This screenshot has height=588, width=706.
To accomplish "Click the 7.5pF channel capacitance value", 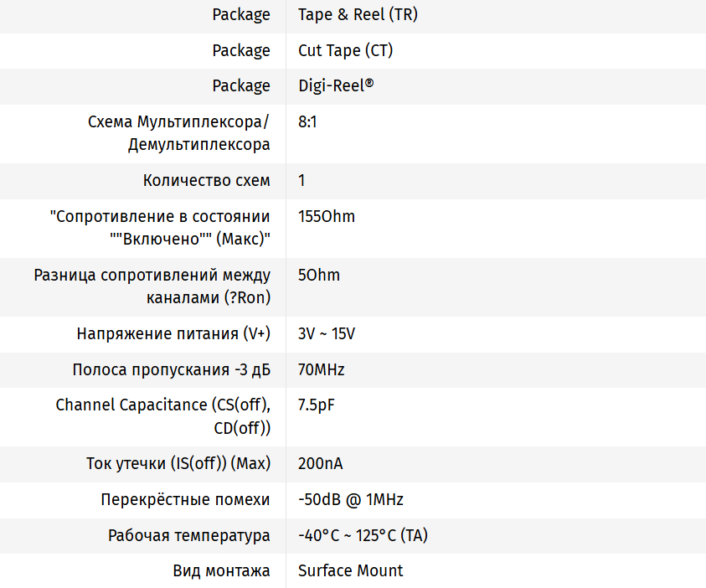I will click(317, 405).
